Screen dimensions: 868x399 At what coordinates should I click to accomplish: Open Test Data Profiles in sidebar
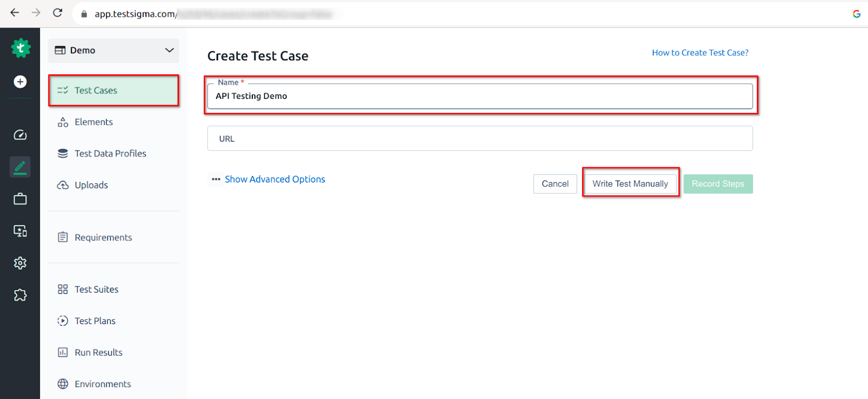click(x=113, y=154)
